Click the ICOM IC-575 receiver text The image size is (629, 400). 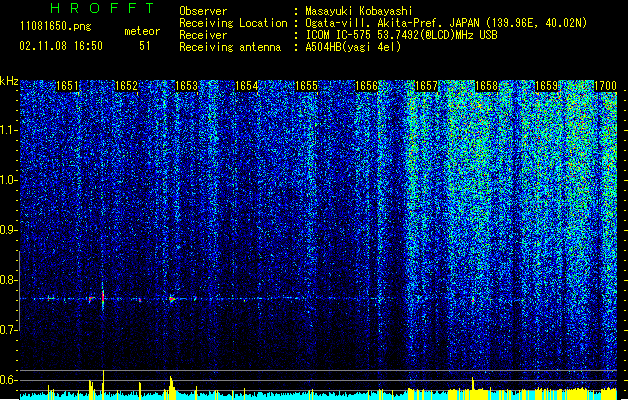[x=401, y=35]
